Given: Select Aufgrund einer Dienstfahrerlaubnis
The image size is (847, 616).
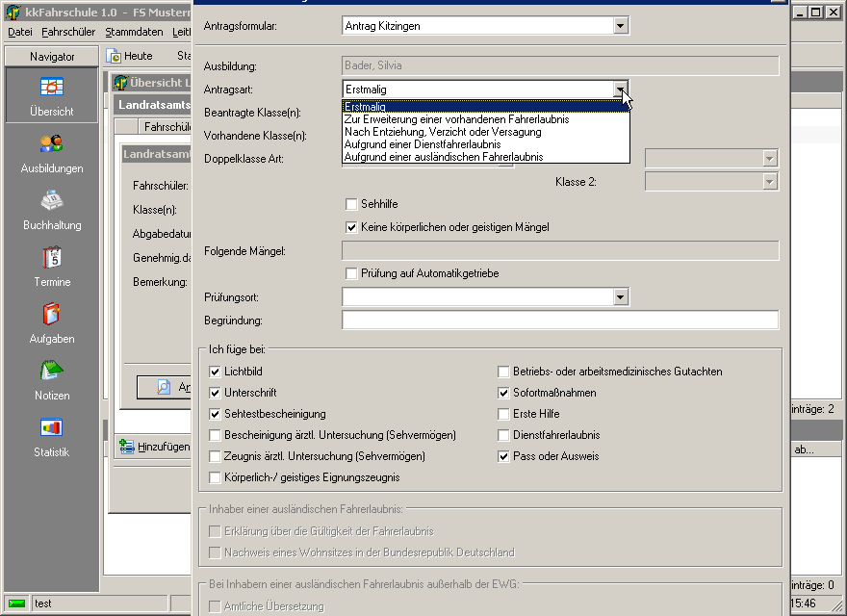Looking at the screenshot, I should pos(486,144).
